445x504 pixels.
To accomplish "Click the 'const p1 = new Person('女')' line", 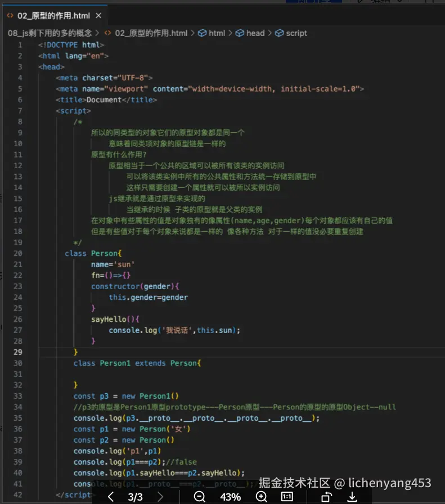I will (132, 429).
